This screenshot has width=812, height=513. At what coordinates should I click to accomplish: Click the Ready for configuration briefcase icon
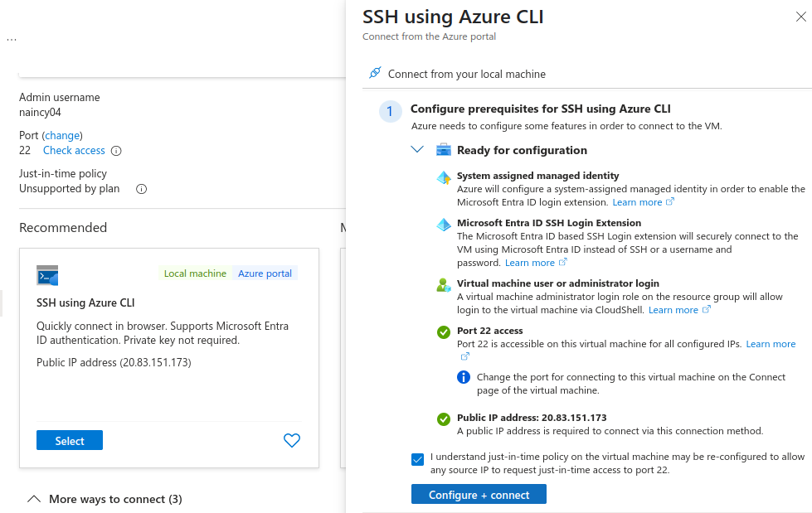[444, 150]
